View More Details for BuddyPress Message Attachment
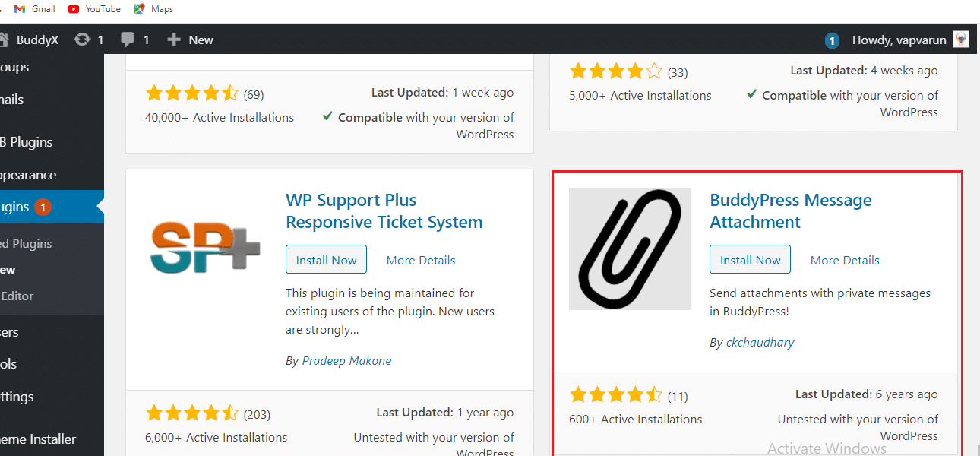Viewport: 980px width, 456px height. coord(845,260)
